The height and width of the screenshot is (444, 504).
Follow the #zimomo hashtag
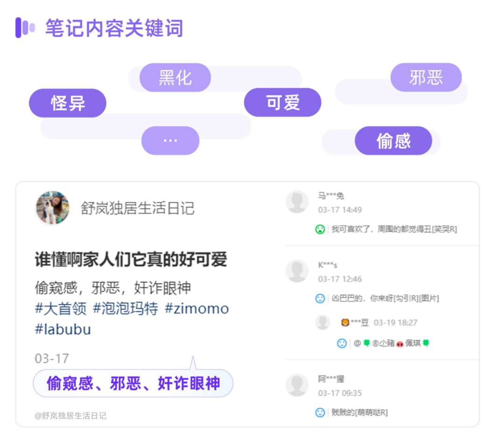[x=196, y=308]
